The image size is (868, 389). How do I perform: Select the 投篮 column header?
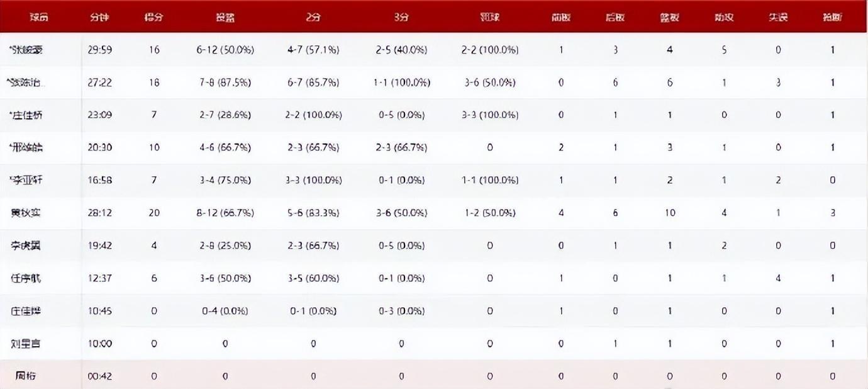point(225,18)
